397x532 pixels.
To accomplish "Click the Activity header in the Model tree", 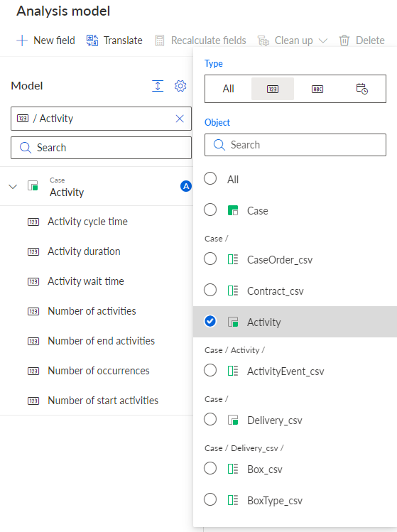I will tap(97, 186).
